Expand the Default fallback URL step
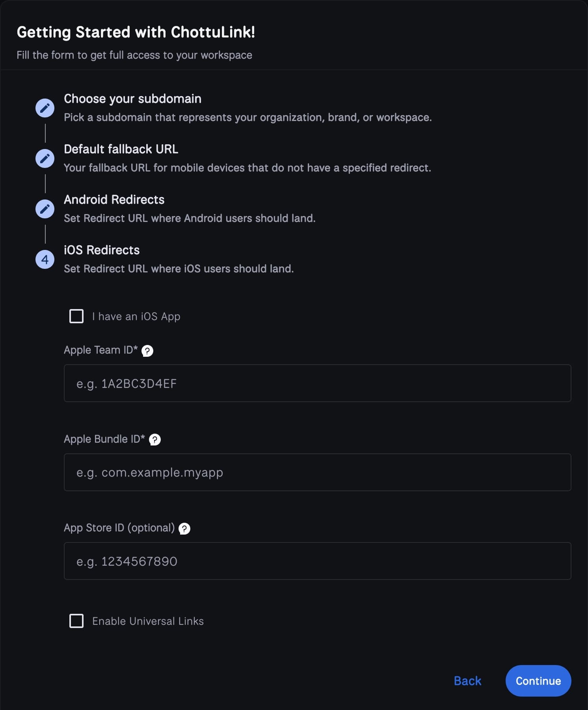Image resolution: width=588 pixels, height=710 pixels. 121,149
